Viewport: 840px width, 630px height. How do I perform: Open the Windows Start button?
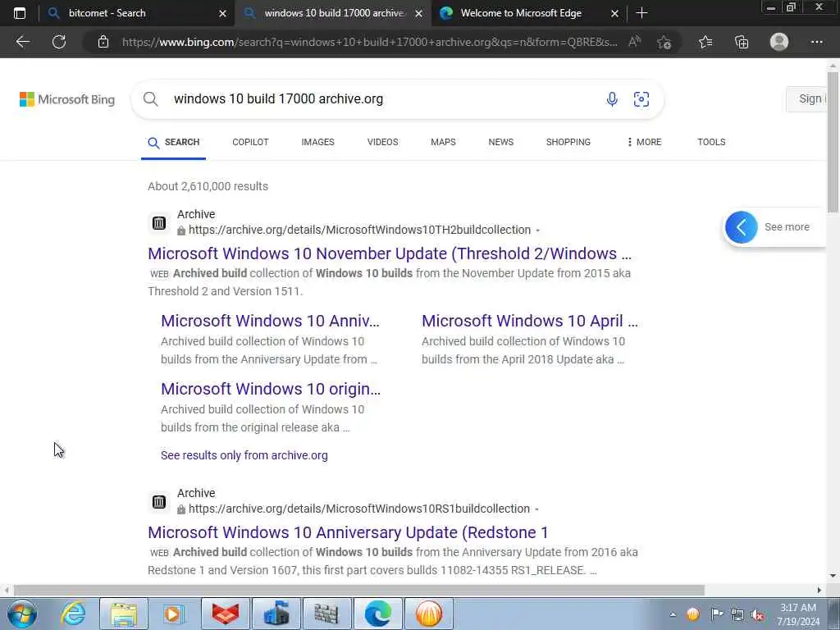point(22,614)
